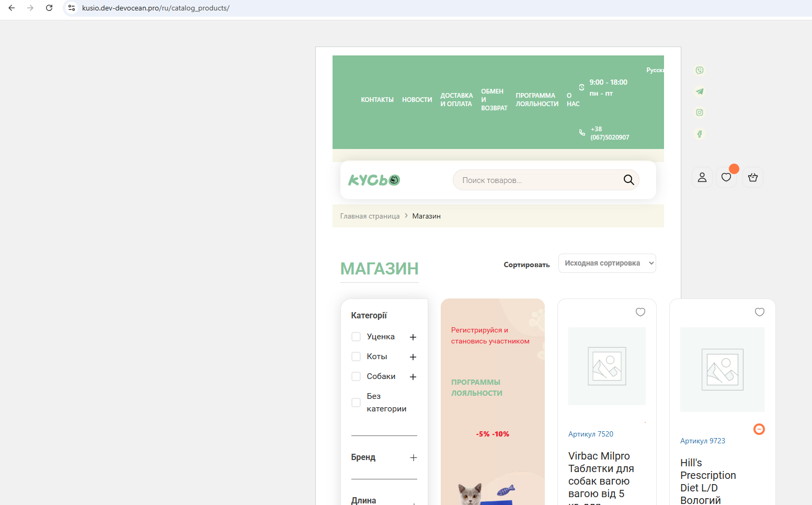The width and height of the screenshot is (812, 505).
Task: Click orange circle badge on Hill's card
Action: click(x=759, y=429)
